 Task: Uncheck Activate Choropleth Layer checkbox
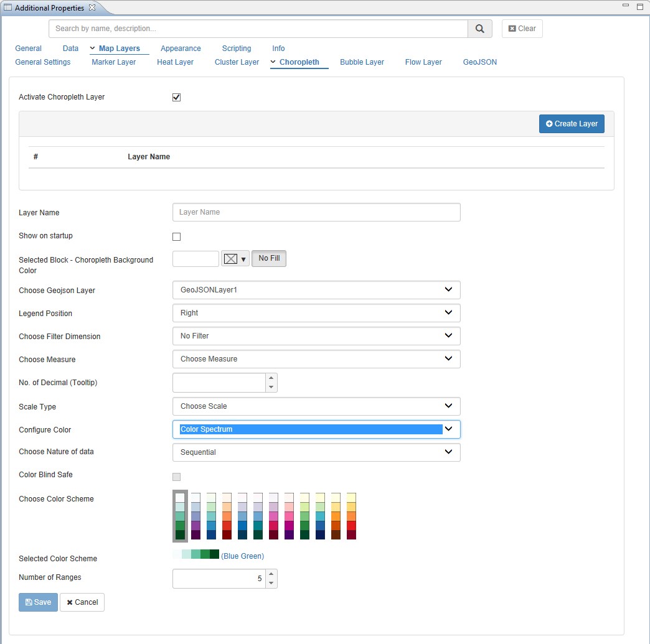point(176,98)
